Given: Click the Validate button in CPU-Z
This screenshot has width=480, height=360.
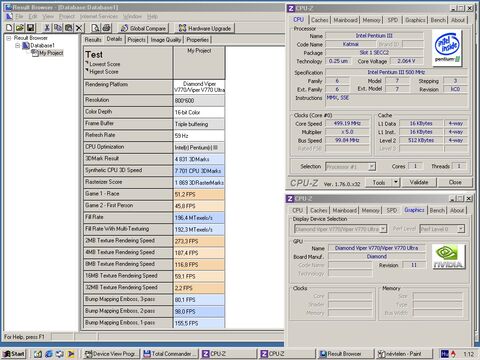Looking at the screenshot, I should [x=419, y=182].
